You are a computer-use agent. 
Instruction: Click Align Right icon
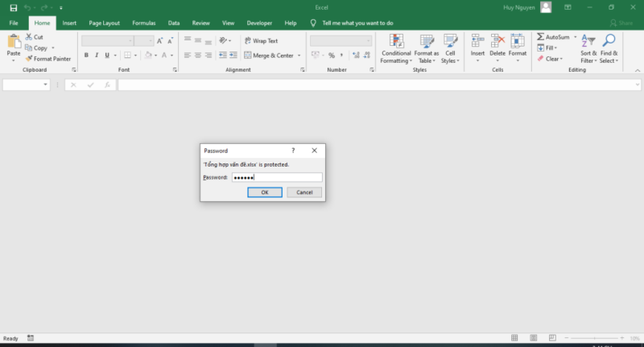(208, 55)
